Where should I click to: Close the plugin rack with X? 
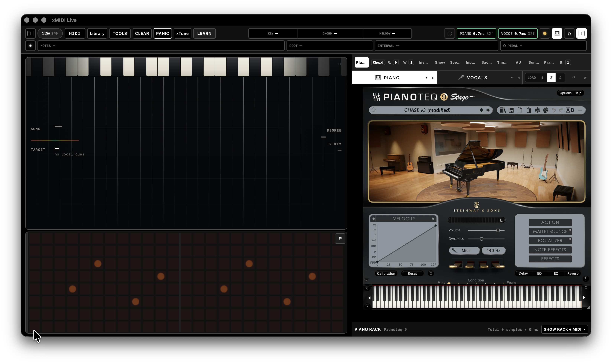[x=585, y=78]
